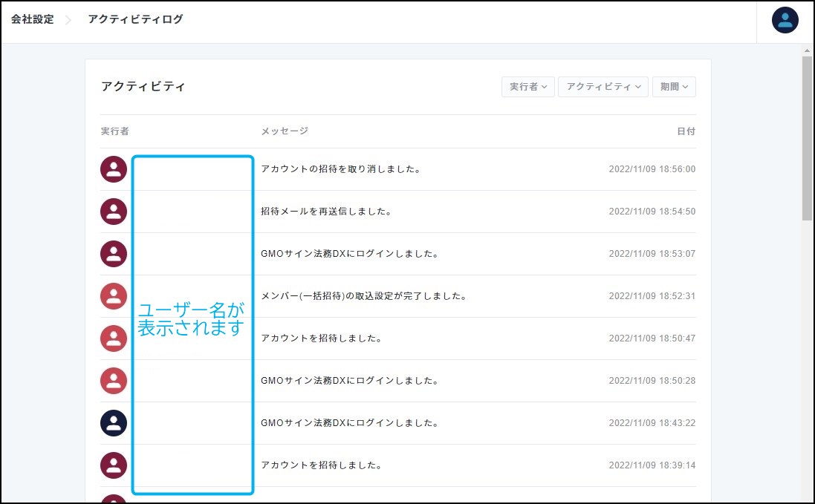Select message メンバー(一括招待)の取込設定が完了しました。

364,296
